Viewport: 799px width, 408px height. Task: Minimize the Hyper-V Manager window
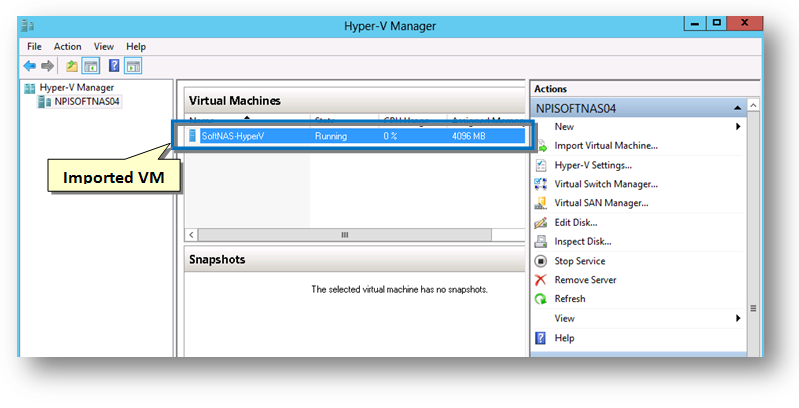(696, 23)
